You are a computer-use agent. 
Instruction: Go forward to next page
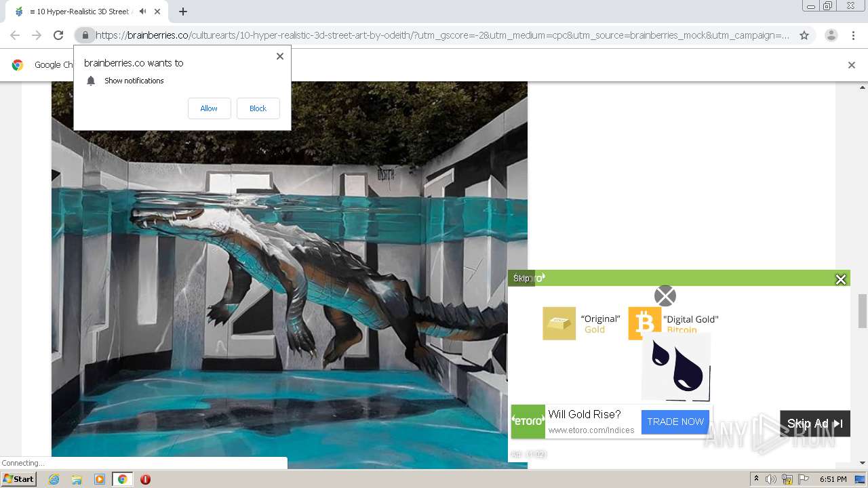coord(37,35)
